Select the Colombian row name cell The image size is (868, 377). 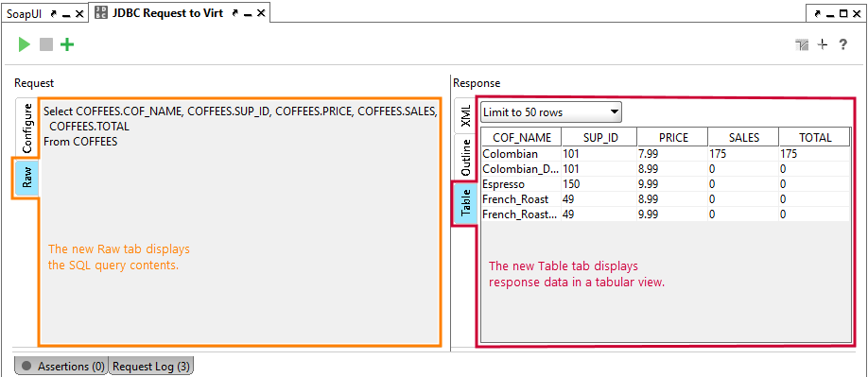522,154
